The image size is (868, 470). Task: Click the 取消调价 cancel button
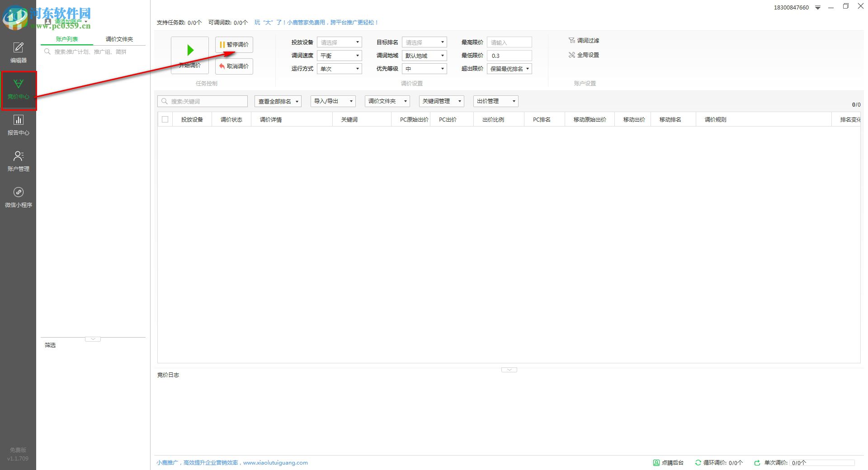[234, 66]
